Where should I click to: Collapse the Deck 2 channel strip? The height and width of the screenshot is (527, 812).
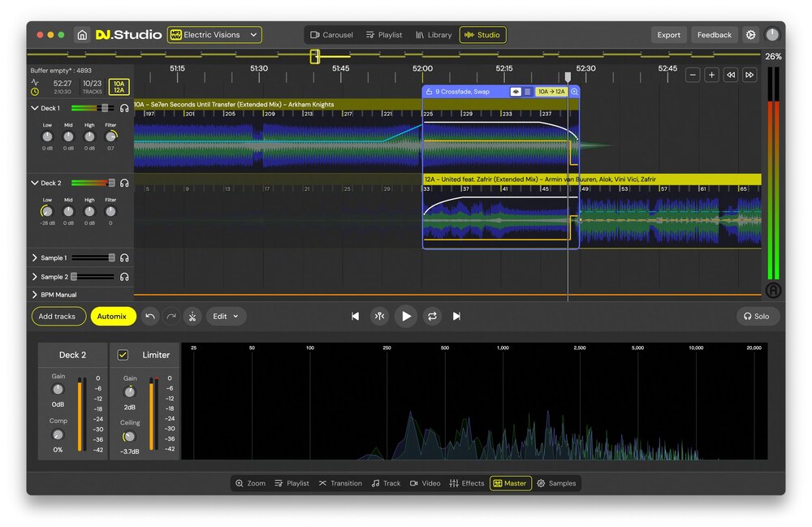[x=34, y=183]
